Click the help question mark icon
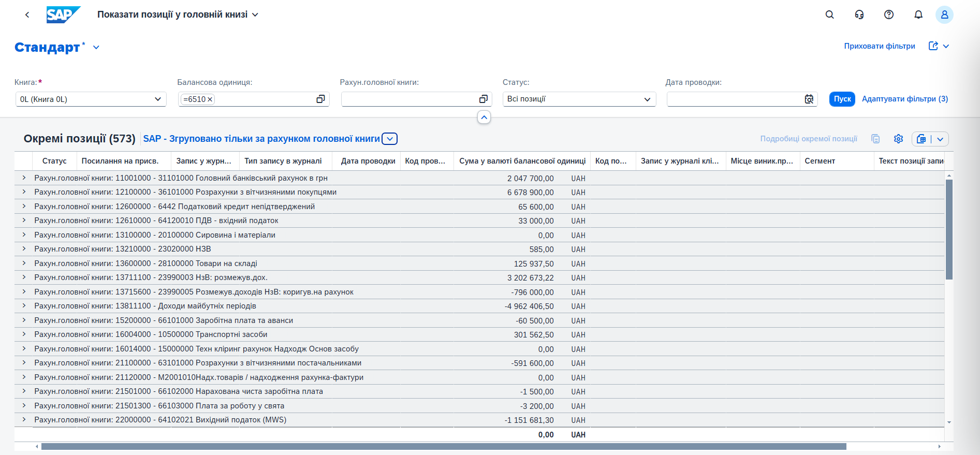Screen dimensions: 980x455 (x=888, y=14)
